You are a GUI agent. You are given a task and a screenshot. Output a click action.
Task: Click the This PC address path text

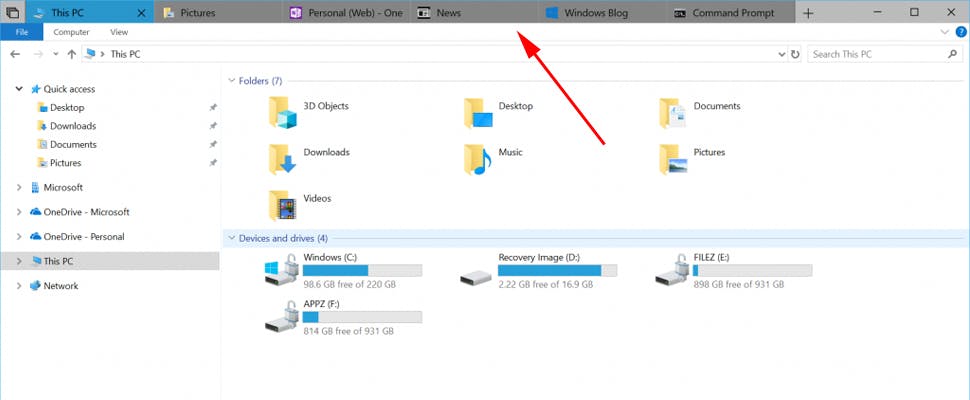[126, 54]
